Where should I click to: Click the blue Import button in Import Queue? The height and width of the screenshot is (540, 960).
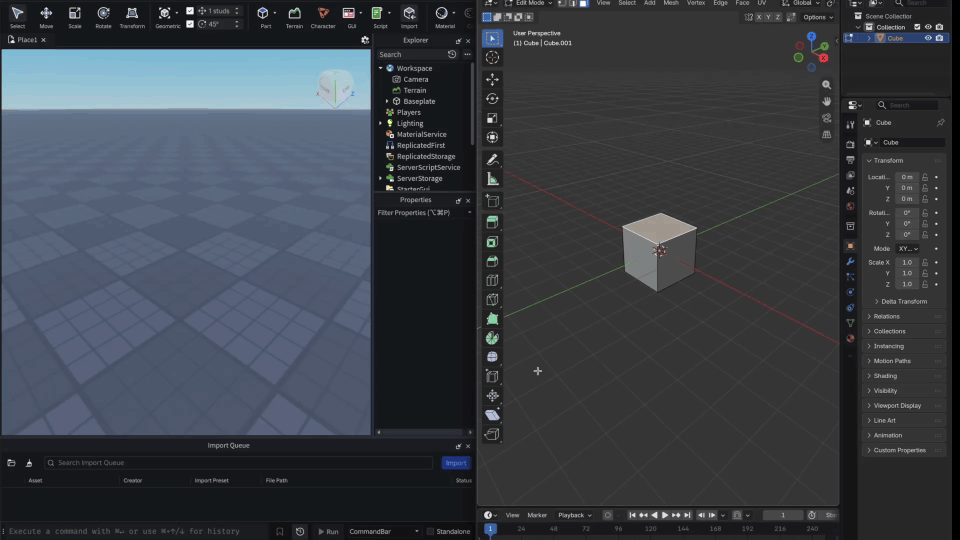(456, 463)
